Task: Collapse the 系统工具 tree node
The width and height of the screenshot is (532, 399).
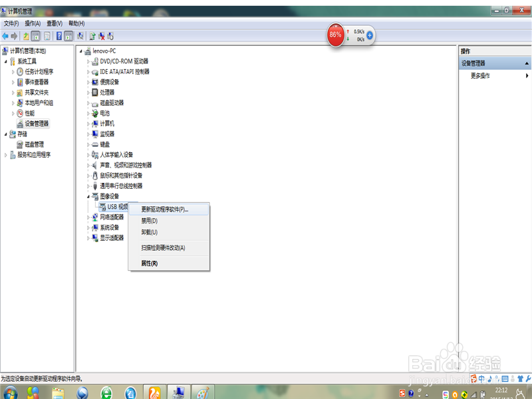Action: 7,61
